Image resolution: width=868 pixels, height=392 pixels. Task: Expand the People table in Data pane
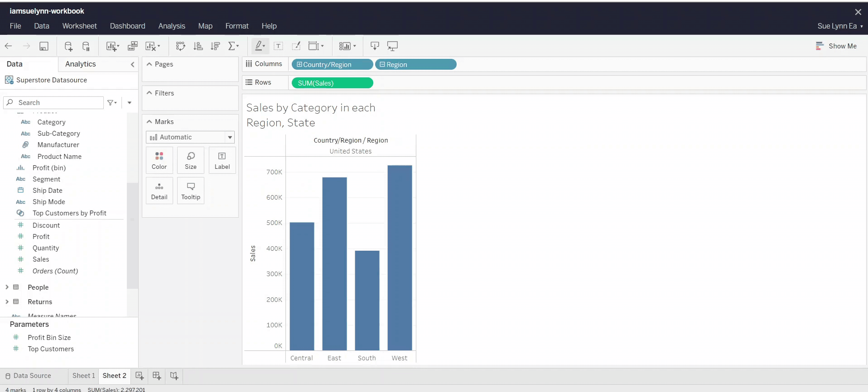pyautogui.click(x=7, y=287)
